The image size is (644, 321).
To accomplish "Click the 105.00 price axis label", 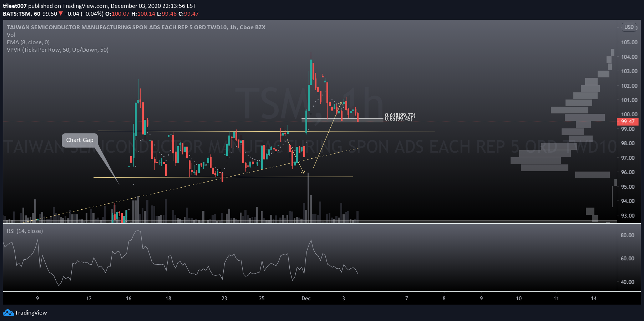I will coord(629,42).
